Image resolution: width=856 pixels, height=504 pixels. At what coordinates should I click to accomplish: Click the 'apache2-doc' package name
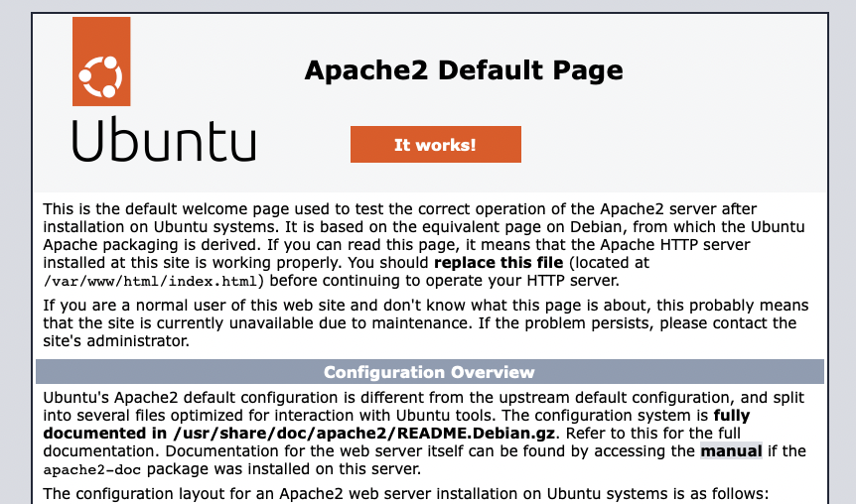pyautogui.click(x=87, y=470)
